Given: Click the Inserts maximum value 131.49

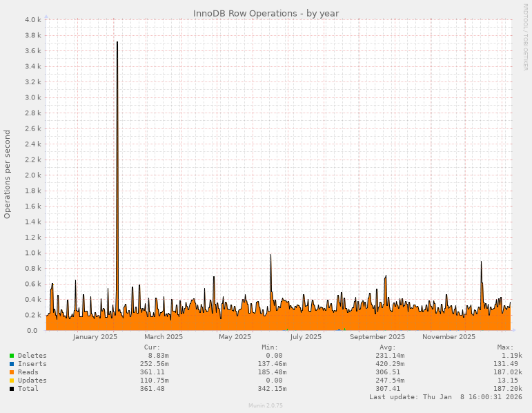Looking at the screenshot, I should coord(505,364).
